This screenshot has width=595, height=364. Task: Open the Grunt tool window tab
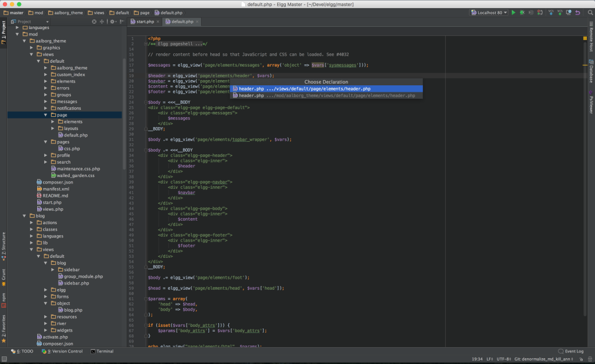[3, 277]
